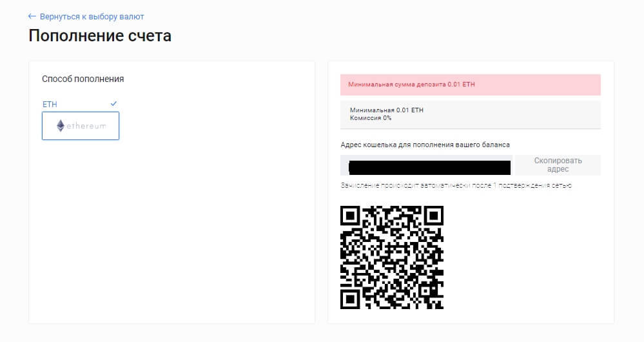Click the 'Пополнение счета' page heading

click(100, 35)
